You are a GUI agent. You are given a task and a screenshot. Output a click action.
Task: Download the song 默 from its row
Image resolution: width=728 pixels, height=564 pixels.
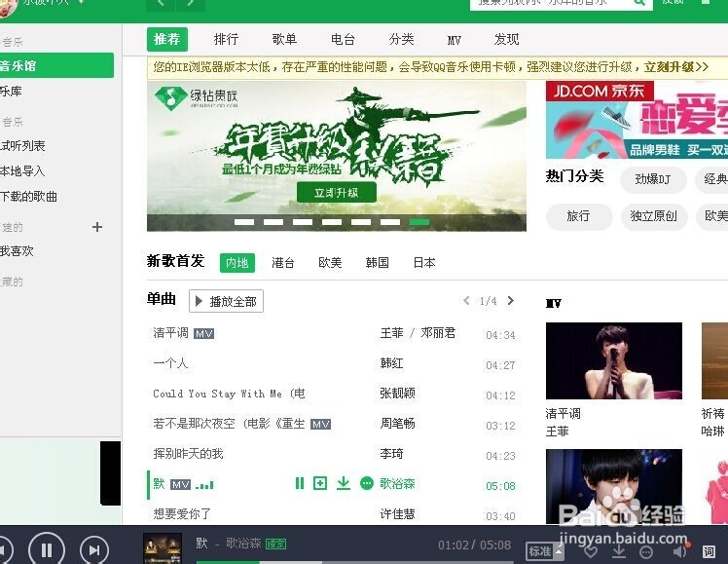click(344, 483)
